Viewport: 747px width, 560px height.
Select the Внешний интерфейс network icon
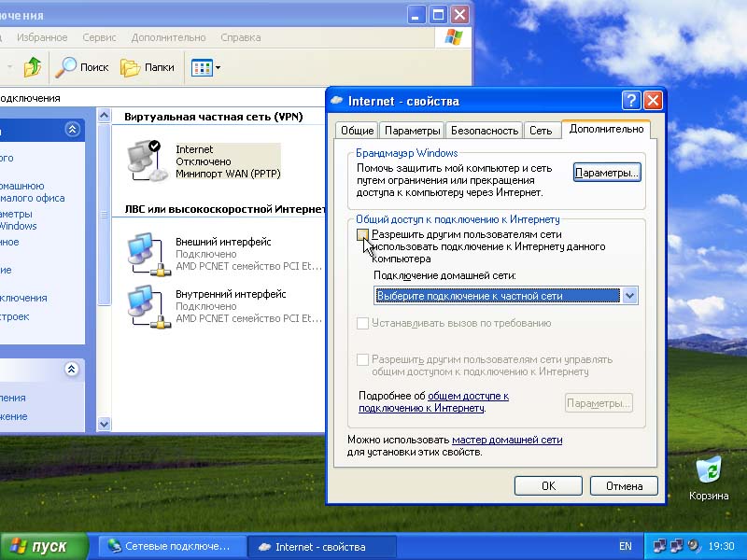tap(148, 254)
